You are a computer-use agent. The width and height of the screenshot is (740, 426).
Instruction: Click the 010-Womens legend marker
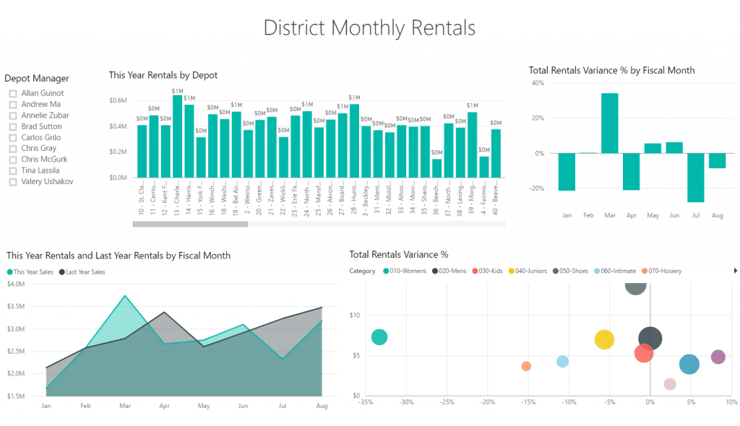pos(386,271)
